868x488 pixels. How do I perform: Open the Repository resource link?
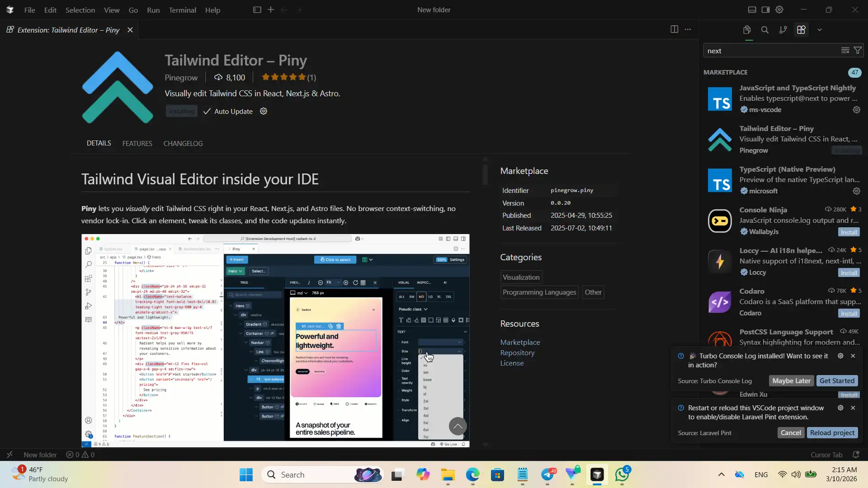pos(517,353)
